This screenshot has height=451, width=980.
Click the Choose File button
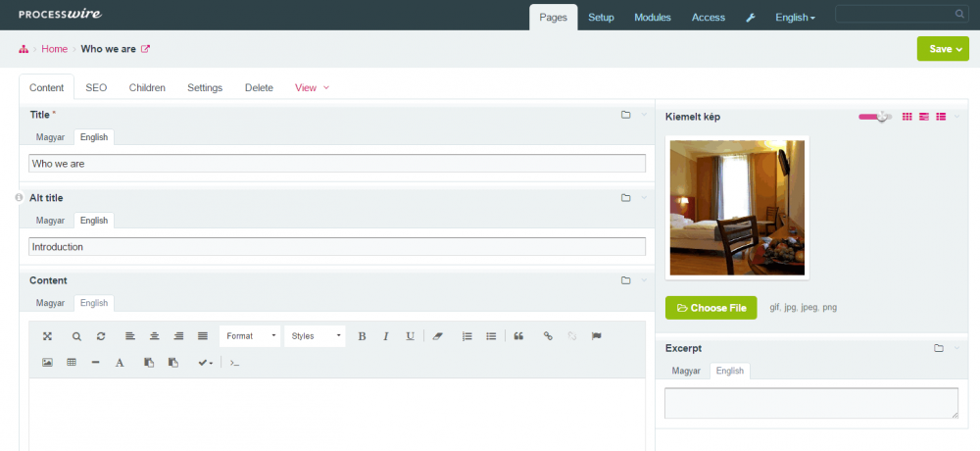coord(711,308)
